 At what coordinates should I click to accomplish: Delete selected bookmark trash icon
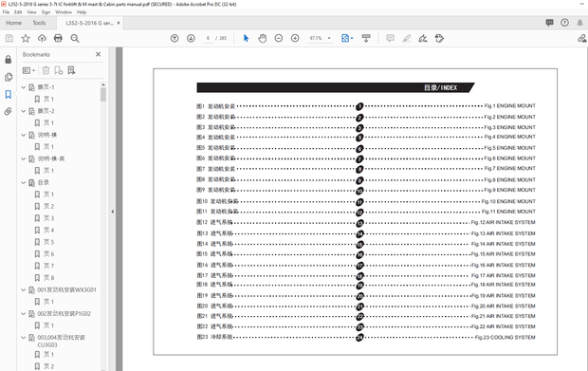tap(46, 70)
